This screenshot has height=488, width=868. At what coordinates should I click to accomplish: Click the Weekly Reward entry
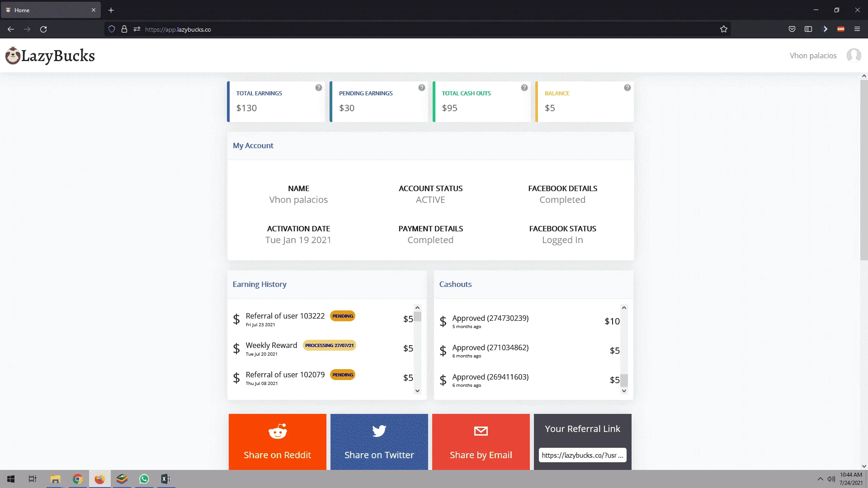pos(323,348)
